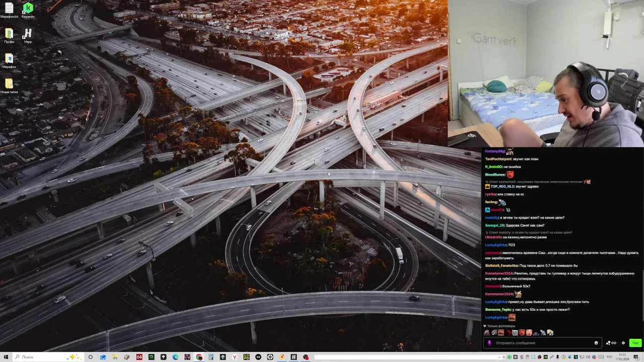Viewport: 644px width, 362px height.
Task: Launch the Kaspersky desktop shortcut
Action: [28, 11]
